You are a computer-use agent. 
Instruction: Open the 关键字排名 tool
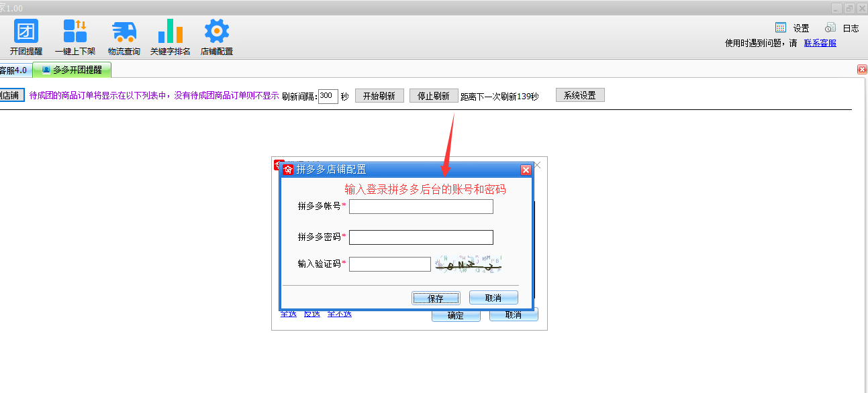171,37
